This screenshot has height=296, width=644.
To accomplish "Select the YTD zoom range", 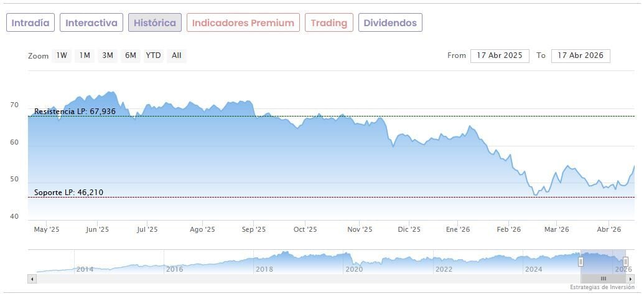I will [x=153, y=55].
